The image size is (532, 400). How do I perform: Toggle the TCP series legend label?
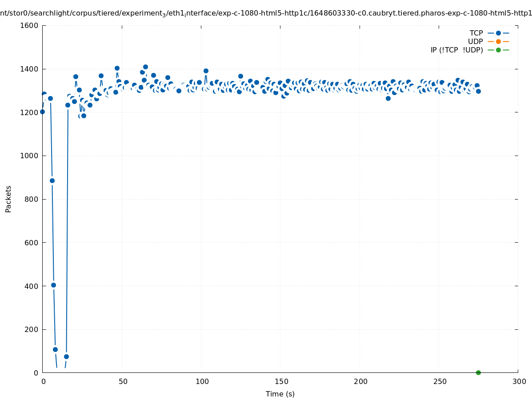[476, 33]
